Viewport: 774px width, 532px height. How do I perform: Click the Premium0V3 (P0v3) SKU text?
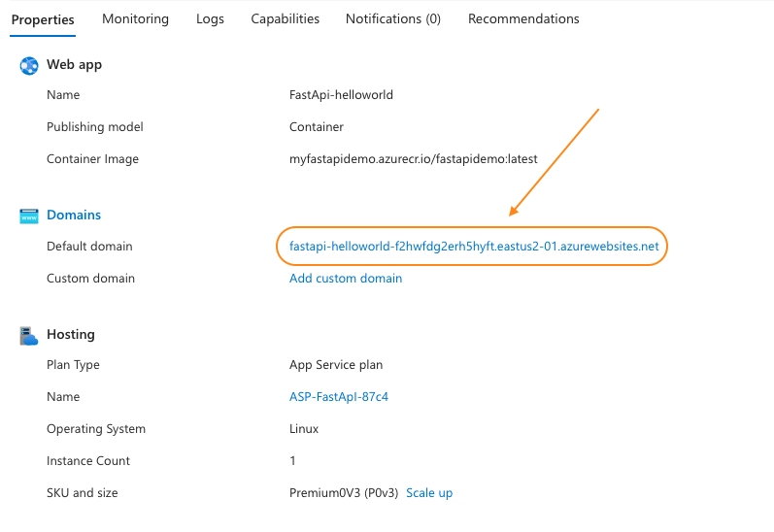point(344,492)
